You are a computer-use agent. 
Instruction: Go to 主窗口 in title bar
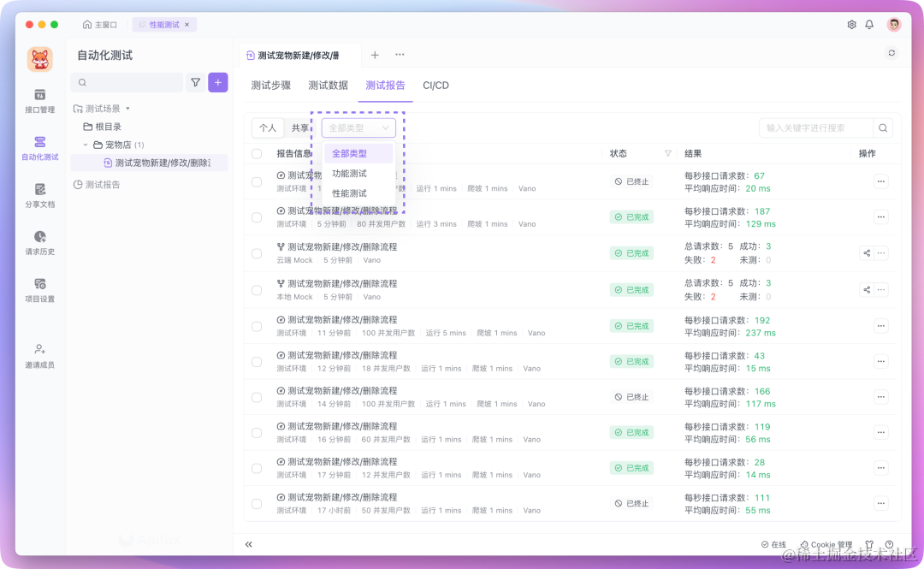(x=99, y=24)
